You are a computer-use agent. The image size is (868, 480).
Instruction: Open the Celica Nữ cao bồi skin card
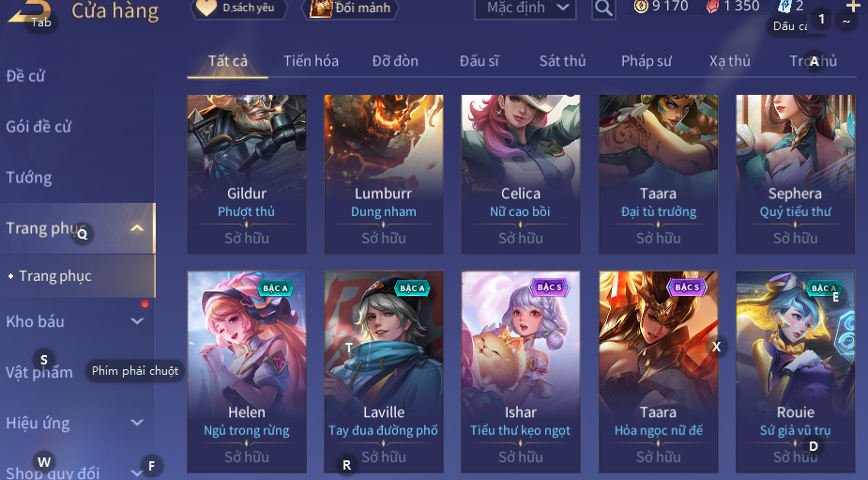click(x=521, y=174)
